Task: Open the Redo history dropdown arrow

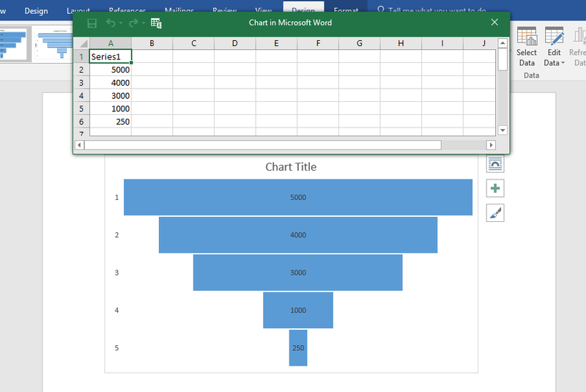Action: pos(144,23)
